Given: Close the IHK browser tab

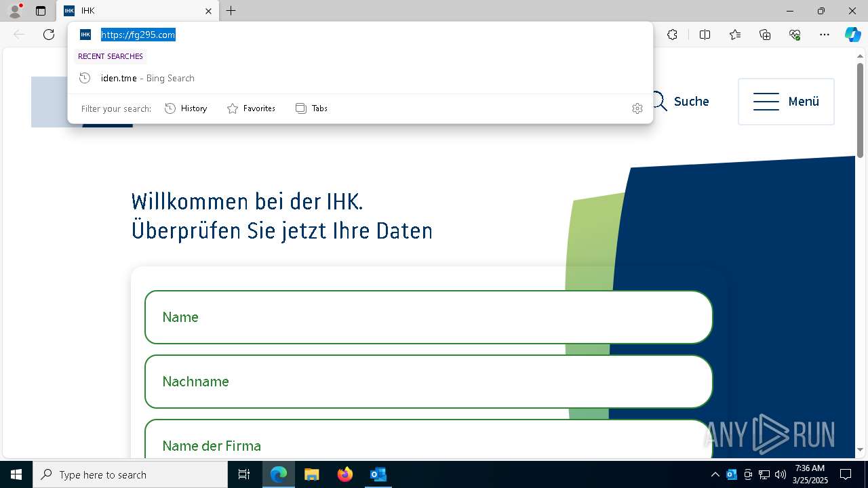Looking at the screenshot, I should tap(208, 11).
